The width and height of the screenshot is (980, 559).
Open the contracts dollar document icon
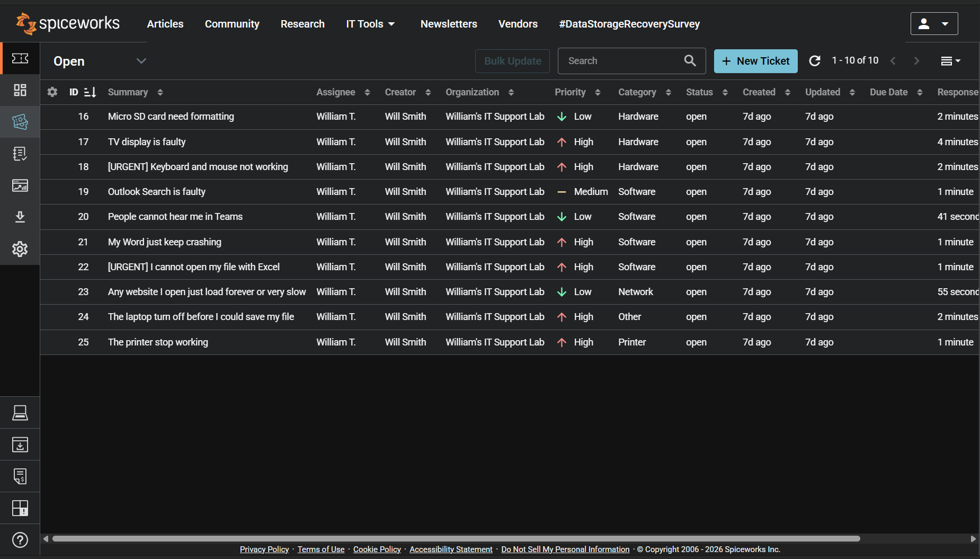[x=20, y=476]
